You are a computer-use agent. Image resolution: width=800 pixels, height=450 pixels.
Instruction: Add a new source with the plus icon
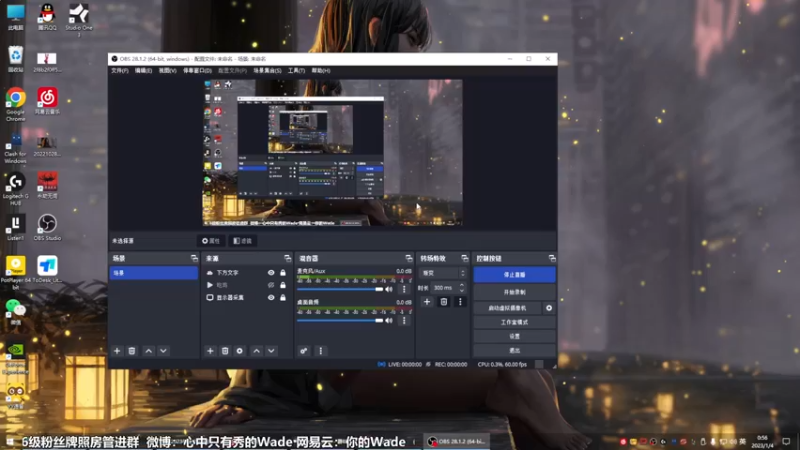click(210, 351)
